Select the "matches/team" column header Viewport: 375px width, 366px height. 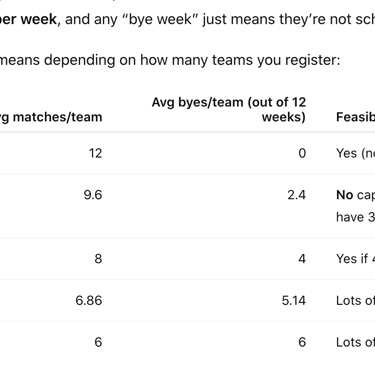(x=51, y=117)
